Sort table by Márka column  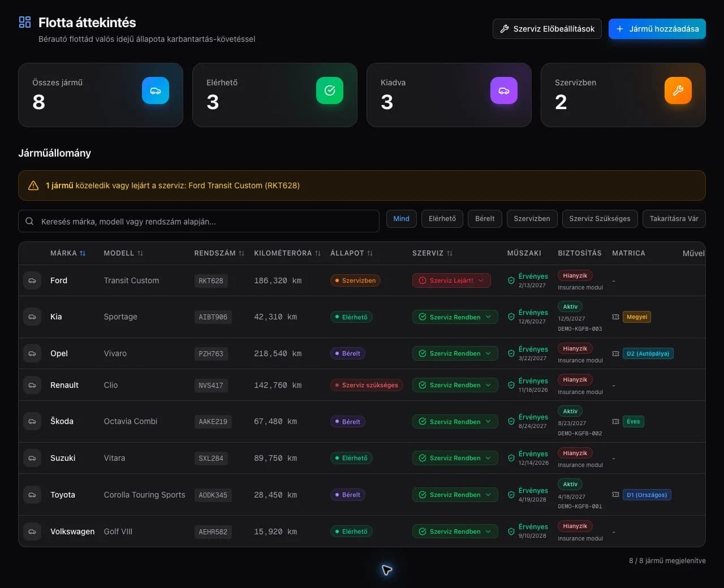click(68, 253)
